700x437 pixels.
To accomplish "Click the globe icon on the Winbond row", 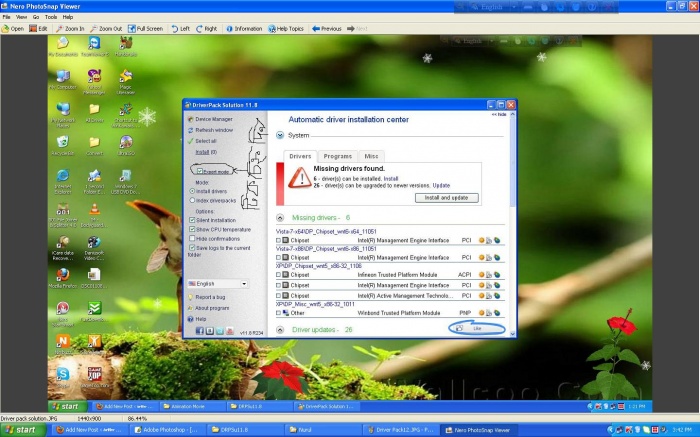I will 497,313.
